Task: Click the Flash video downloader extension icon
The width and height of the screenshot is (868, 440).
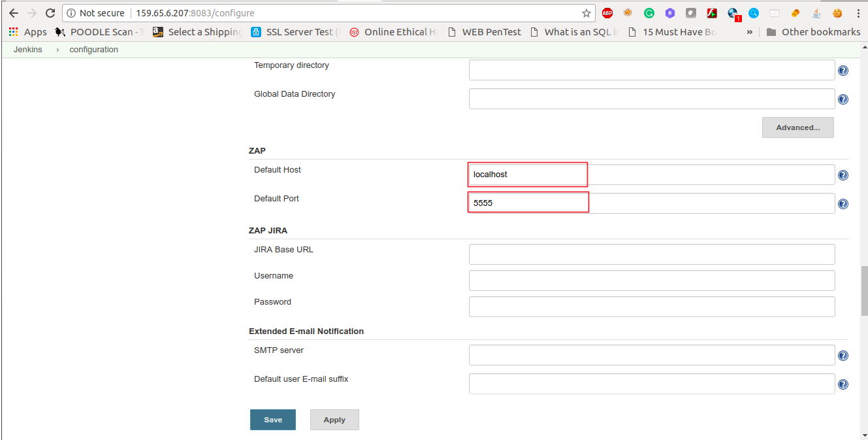Action: coord(711,12)
